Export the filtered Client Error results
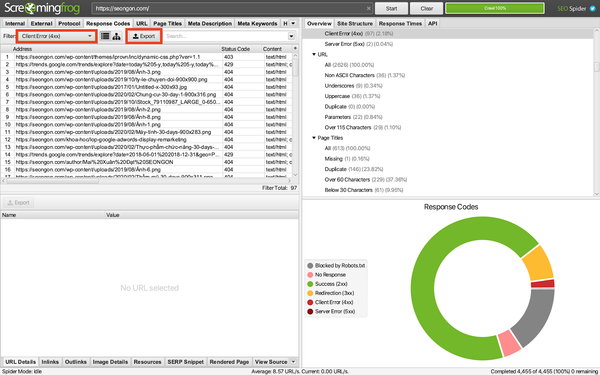Screen dimensions: 600x375 (x=144, y=36)
